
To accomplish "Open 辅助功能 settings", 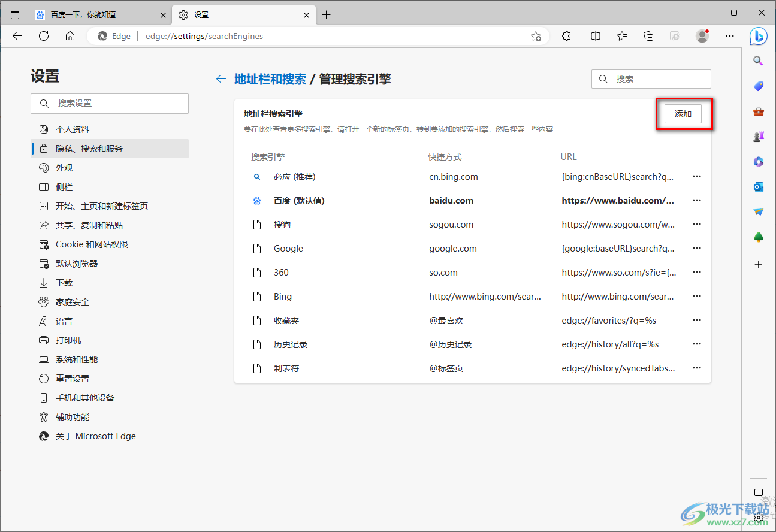I will (x=110, y=417).
